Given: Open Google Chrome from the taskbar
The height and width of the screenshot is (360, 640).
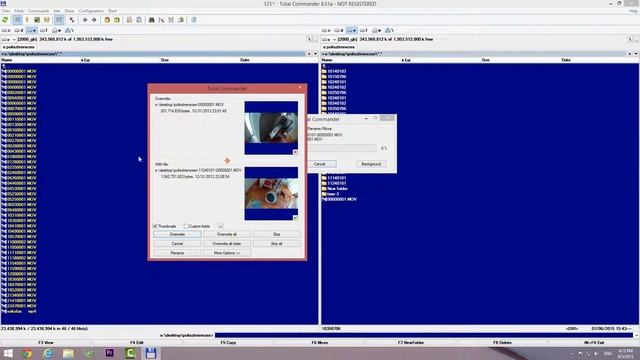Looking at the screenshot, I should point(27,353).
